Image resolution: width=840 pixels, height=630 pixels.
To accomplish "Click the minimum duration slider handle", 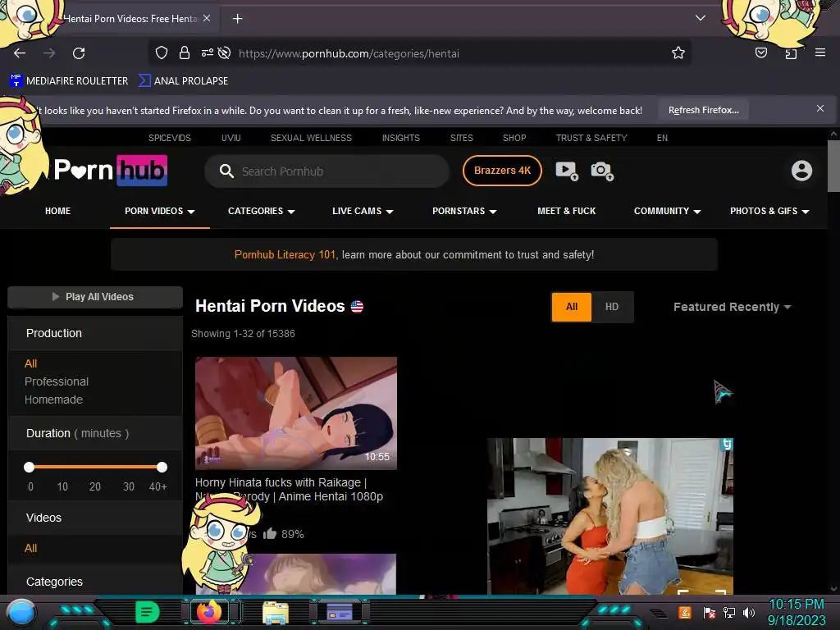I will [29, 467].
